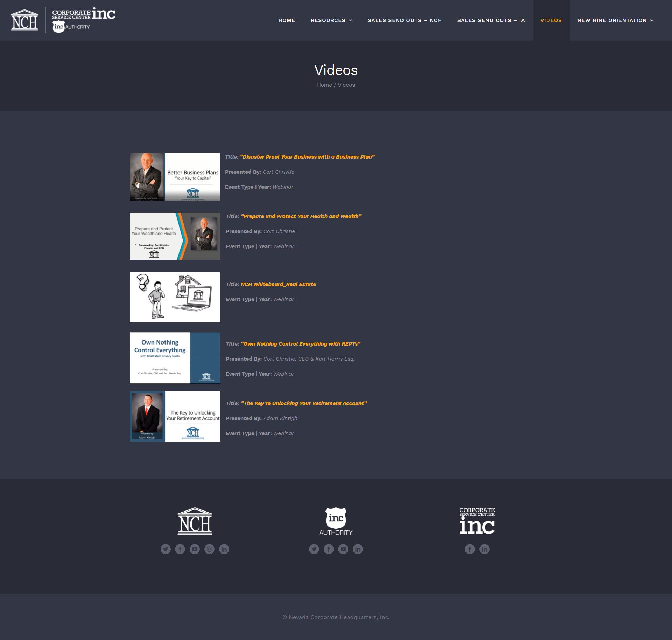Select the Videos menu tab

551,20
